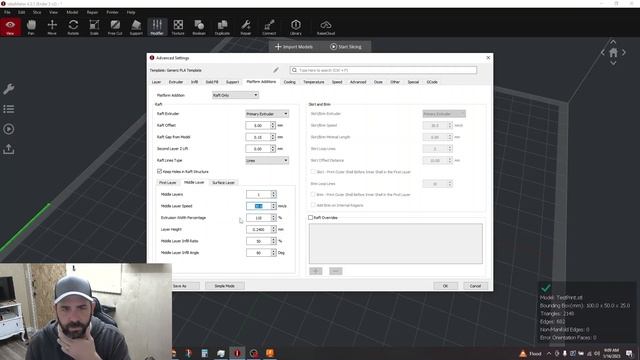
Task: Click the pencil edit template icon
Action: pos(276,70)
